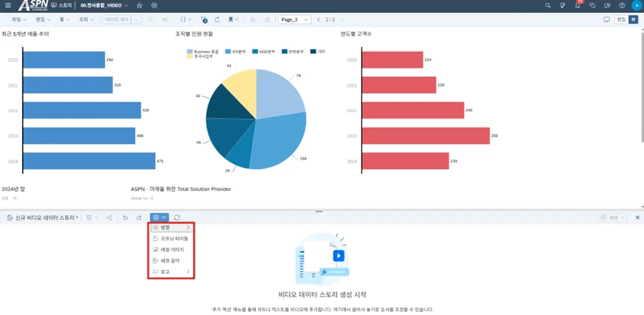Screen dimensions: 644x315
Task: Select 오프닝 타이틀 menu item
Action: click(173, 238)
